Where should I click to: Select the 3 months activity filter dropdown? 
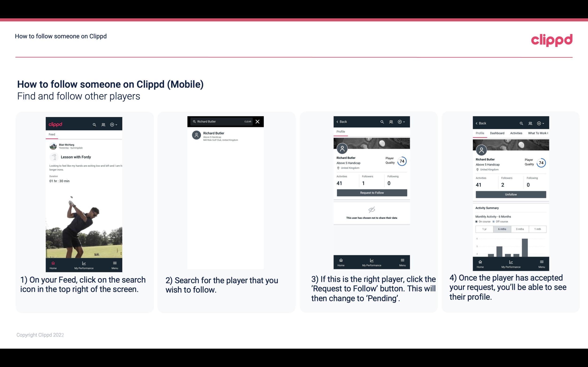pos(520,229)
